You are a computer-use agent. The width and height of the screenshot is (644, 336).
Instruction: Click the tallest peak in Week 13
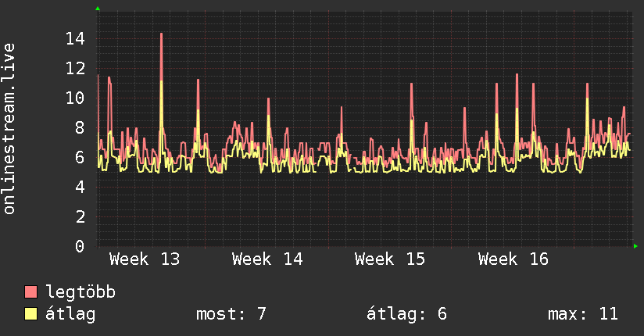(x=162, y=34)
